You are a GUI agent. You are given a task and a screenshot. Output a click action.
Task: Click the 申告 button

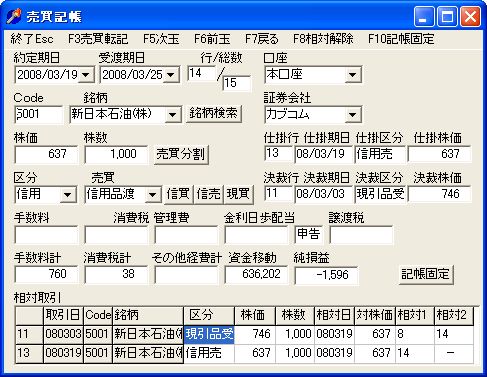pyautogui.click(x=309, y=234)
